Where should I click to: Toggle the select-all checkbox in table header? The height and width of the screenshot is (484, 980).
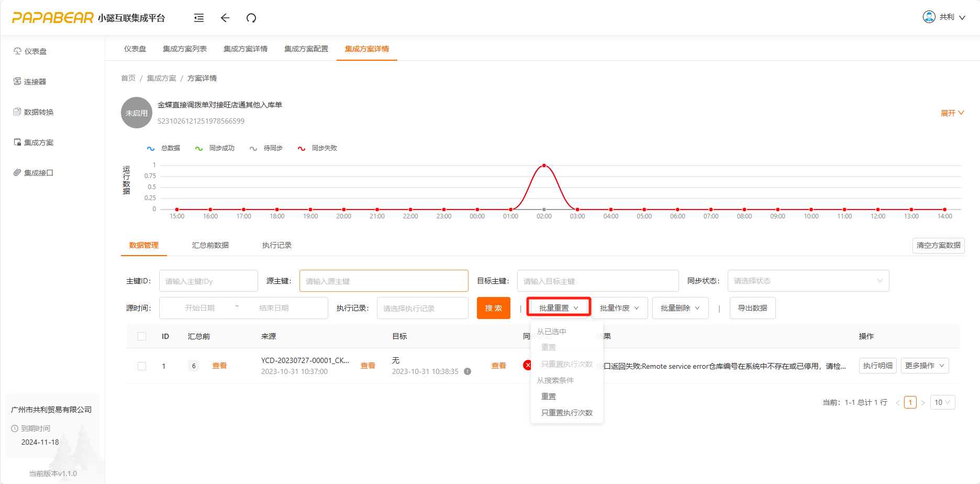point(142,336)
